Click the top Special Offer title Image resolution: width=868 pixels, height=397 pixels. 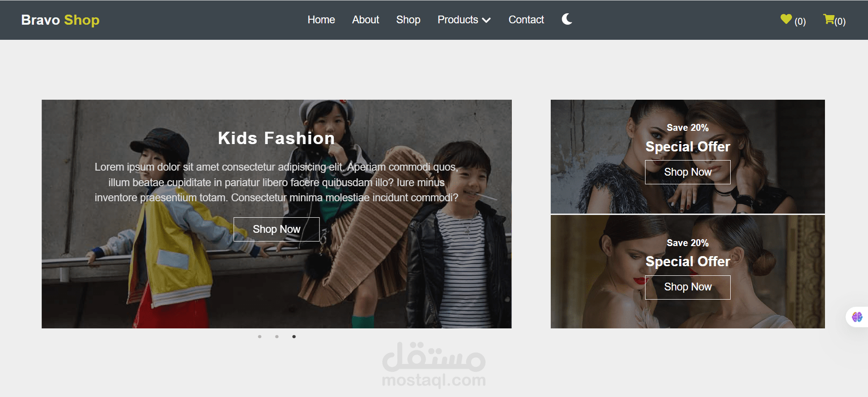(x=688, y=147)
